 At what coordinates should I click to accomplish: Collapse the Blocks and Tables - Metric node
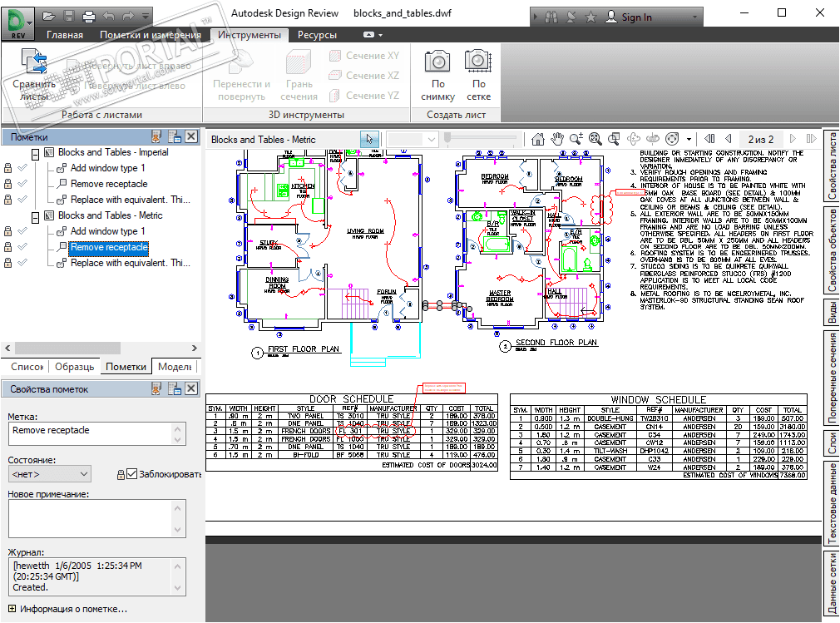coord(36,218)
